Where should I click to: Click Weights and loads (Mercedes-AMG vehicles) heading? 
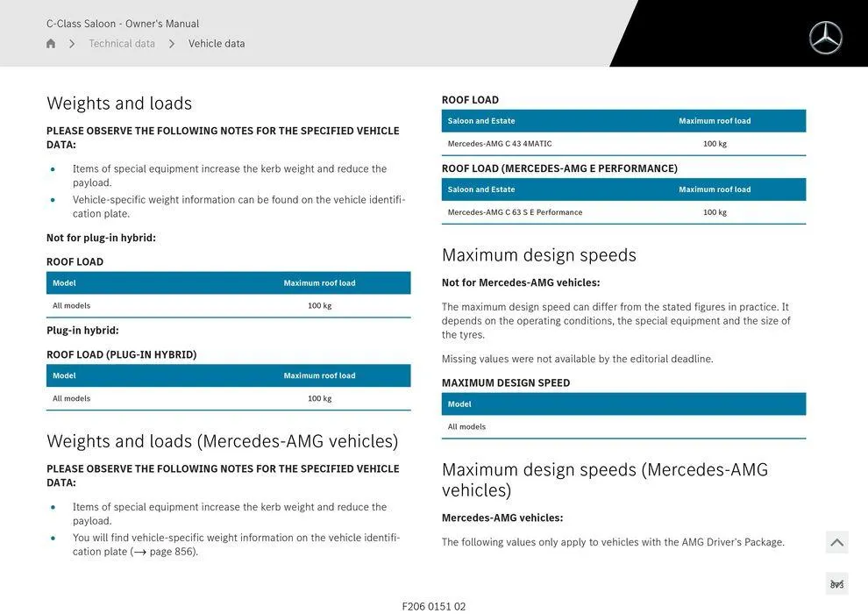pos(222,441)
